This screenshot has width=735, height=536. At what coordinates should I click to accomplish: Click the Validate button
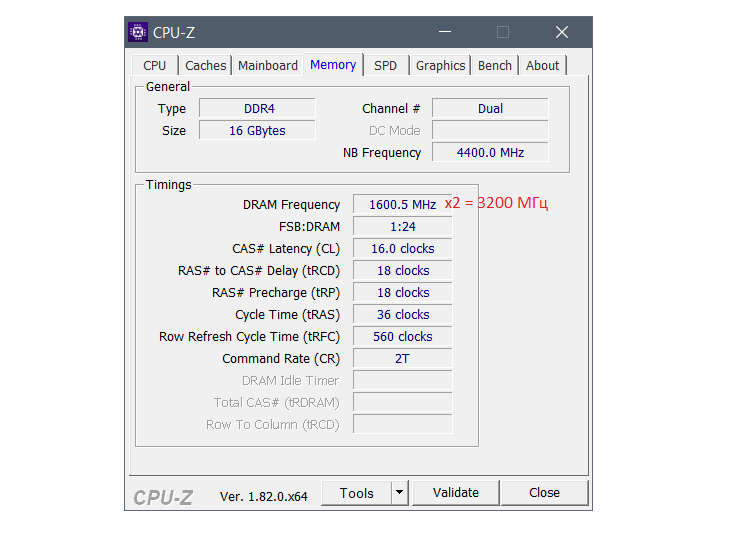(x=456, y=493)
